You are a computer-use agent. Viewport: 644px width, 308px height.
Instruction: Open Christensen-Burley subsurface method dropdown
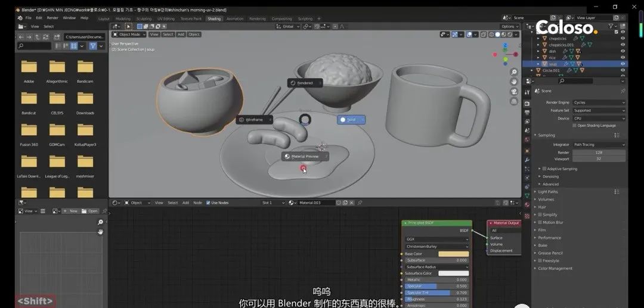tap(436, 247)
